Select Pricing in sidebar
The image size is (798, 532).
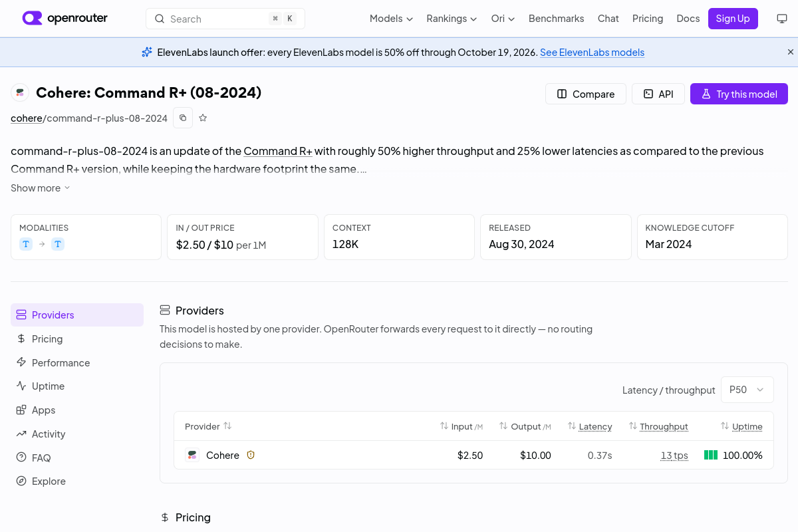(77, 339)
